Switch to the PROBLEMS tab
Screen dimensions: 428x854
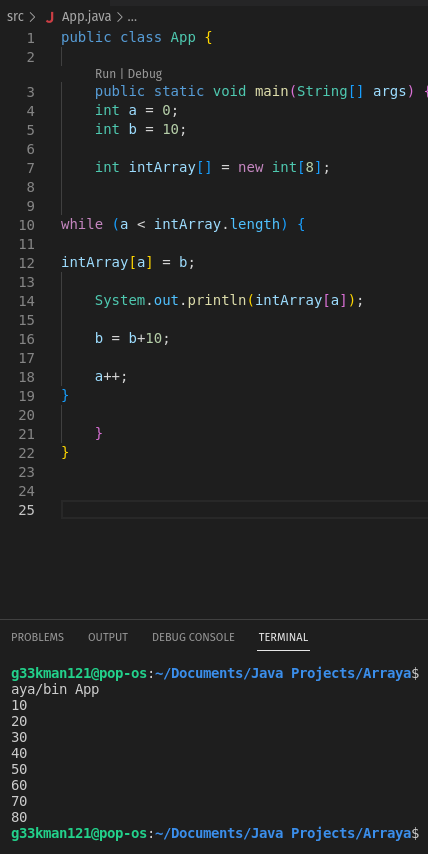38,637
